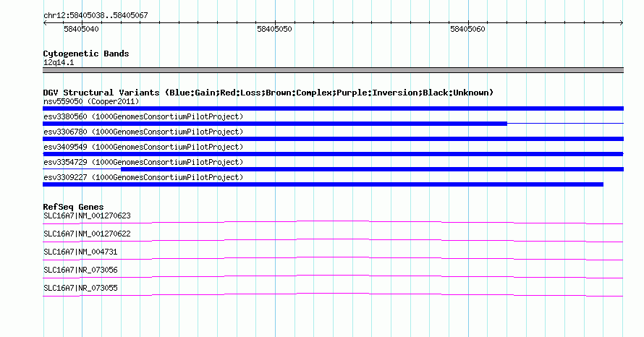Open the SLC16A7|NM_001270622 transcript label

click(87, 234)
